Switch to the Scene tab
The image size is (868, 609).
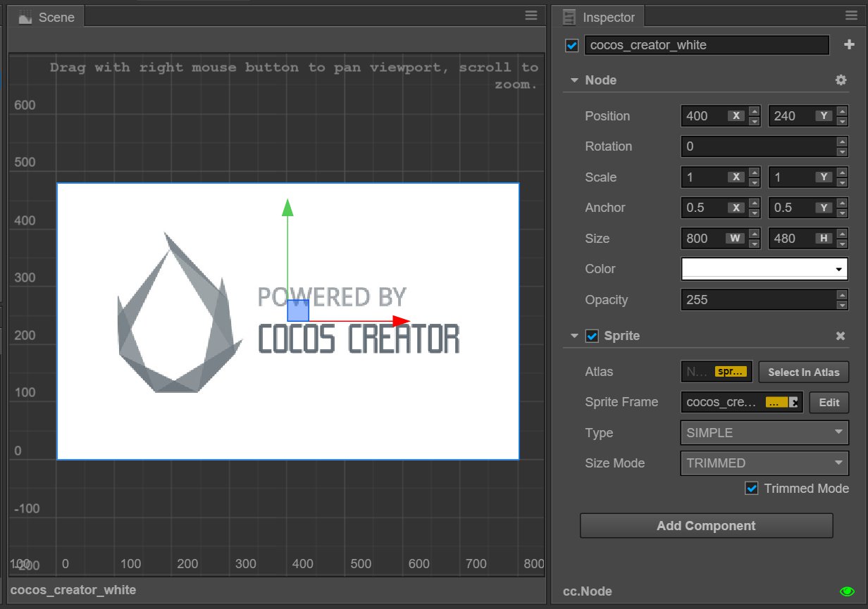coord(46,17)
